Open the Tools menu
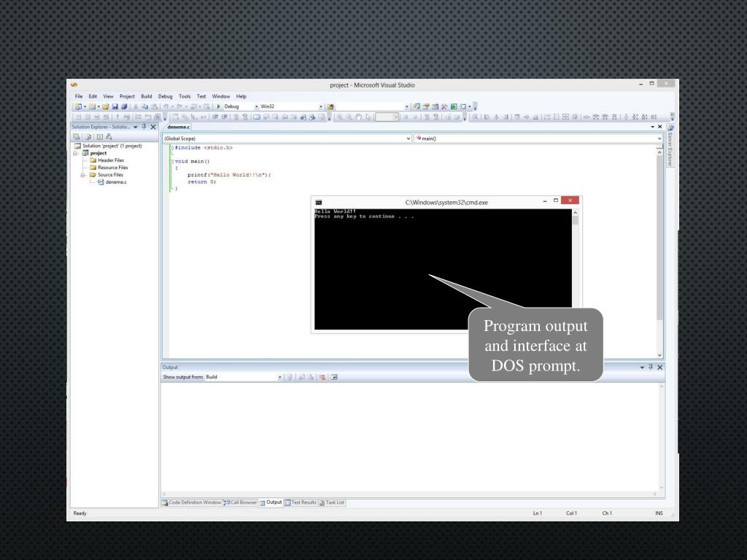 (x=185, y=96)
